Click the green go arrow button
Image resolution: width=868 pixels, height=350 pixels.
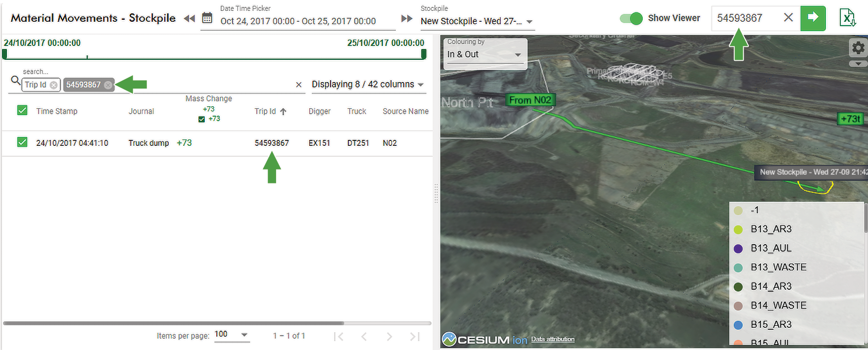click(813, 18)
